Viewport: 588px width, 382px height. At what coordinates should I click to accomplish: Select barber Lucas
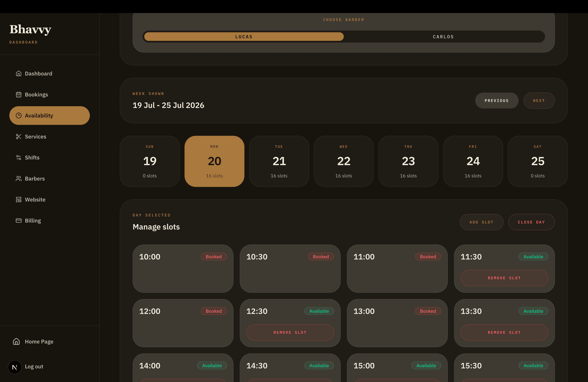(244, 37)
